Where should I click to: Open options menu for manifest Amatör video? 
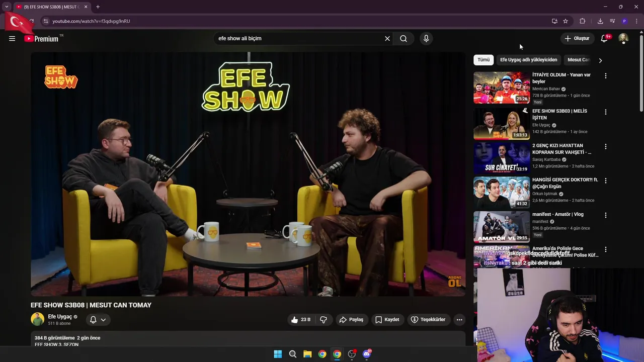point(606,215)
